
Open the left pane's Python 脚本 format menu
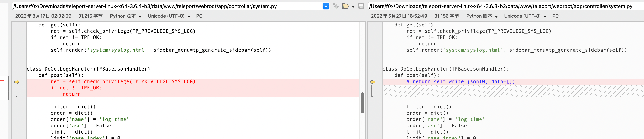(x=125, y=16)
